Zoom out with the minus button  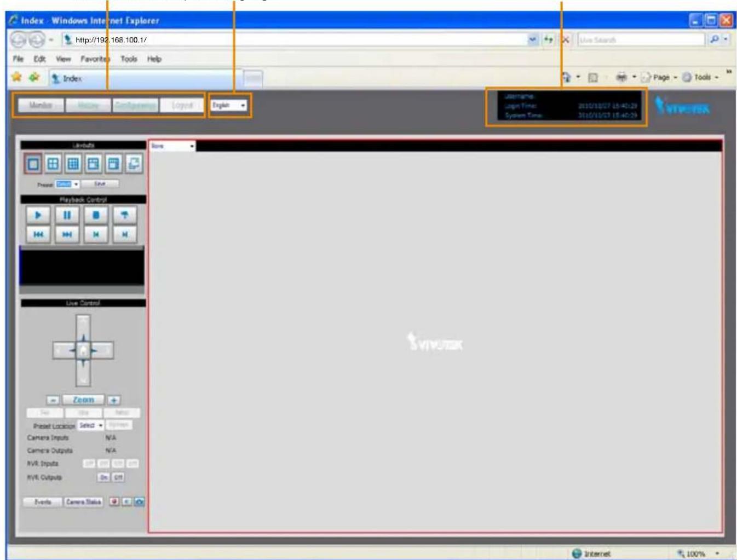(53, 400)
